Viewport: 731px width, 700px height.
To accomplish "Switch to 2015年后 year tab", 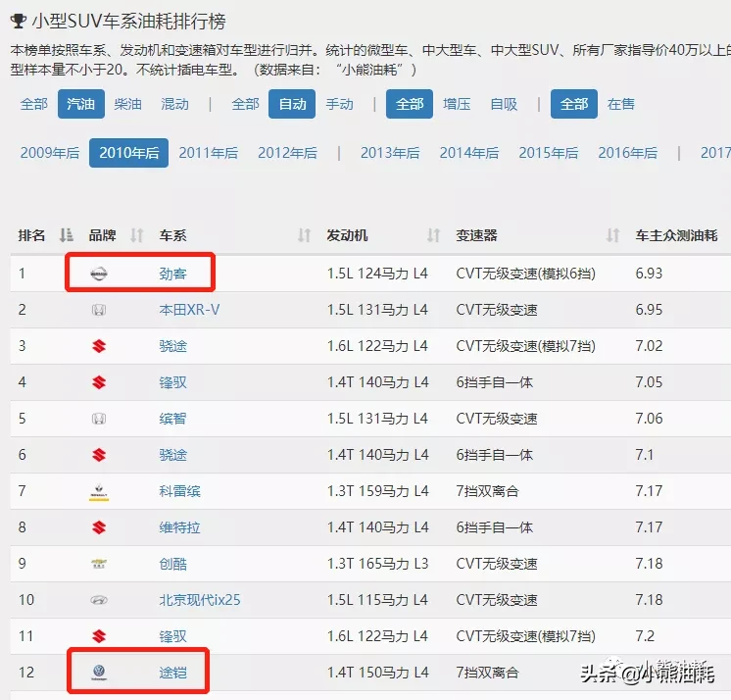I will click(549, 153).
